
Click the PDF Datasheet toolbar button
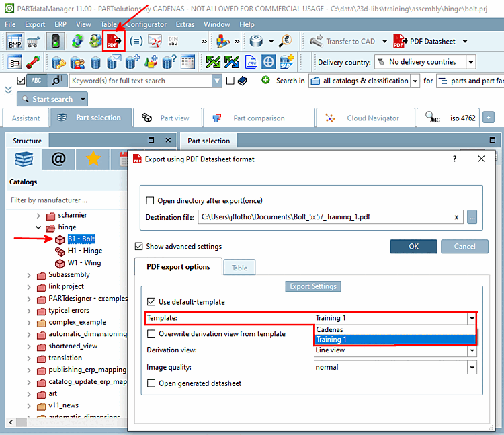[425, 42]
